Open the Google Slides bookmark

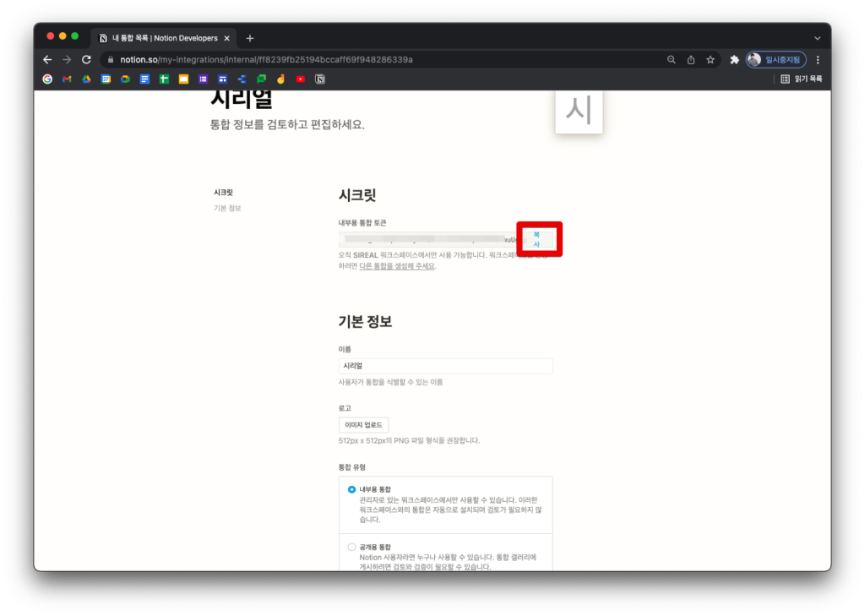coord(183,79)
